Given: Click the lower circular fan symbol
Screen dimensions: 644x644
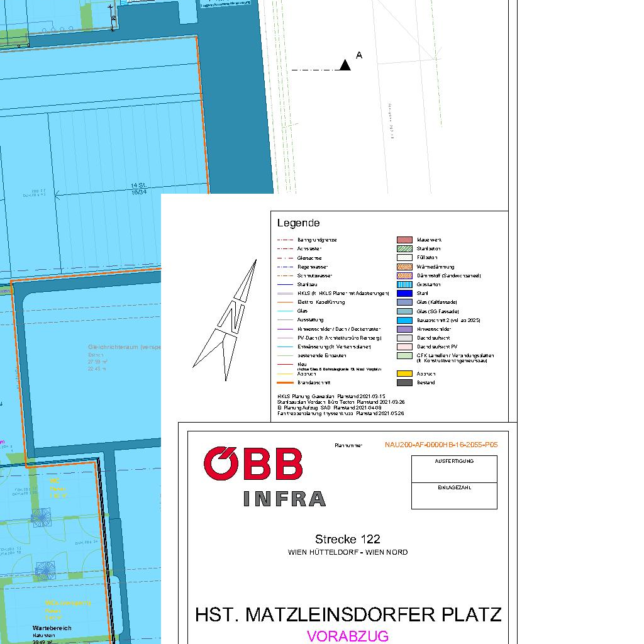Looking at the screenshot, I should (45, 571).
